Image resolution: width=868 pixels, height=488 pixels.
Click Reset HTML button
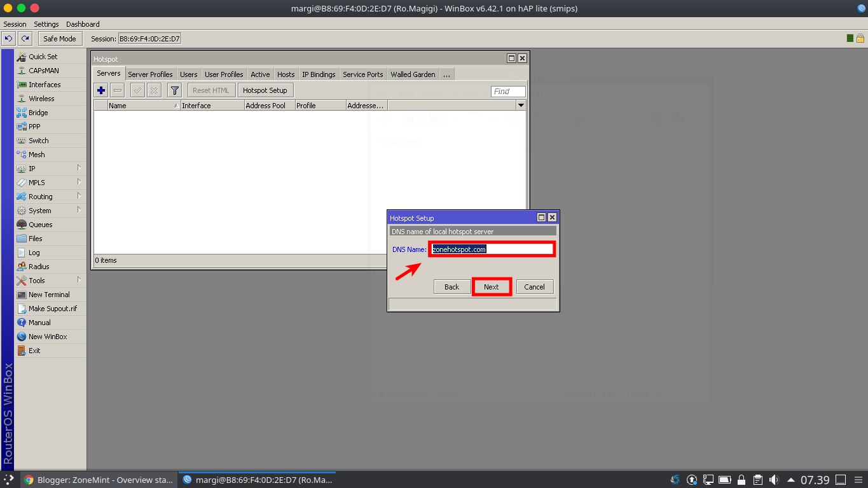click(x=212, y=90)
